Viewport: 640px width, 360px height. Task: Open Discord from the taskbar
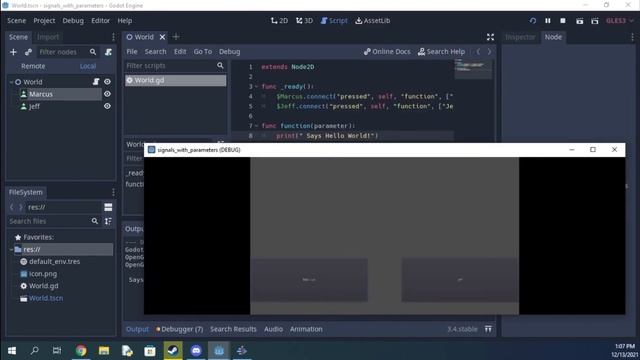[196, 351]
